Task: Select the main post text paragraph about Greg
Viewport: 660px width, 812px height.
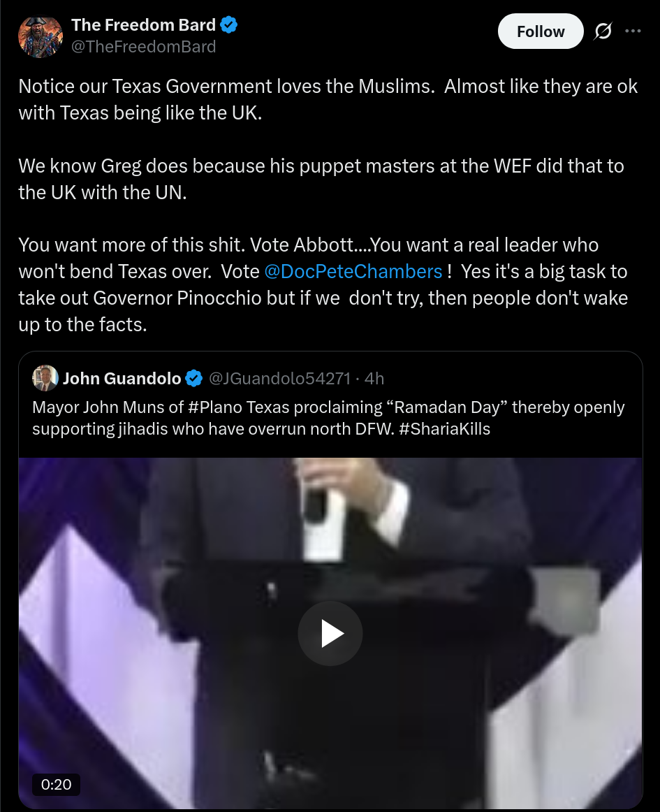Action: 321,179
